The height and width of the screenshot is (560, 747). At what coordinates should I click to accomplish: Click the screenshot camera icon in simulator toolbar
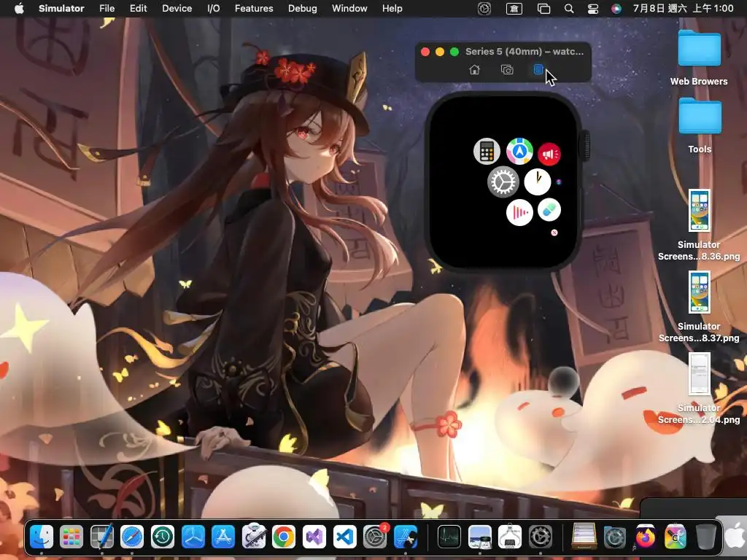pyautogui.click(x=507, y=69)
